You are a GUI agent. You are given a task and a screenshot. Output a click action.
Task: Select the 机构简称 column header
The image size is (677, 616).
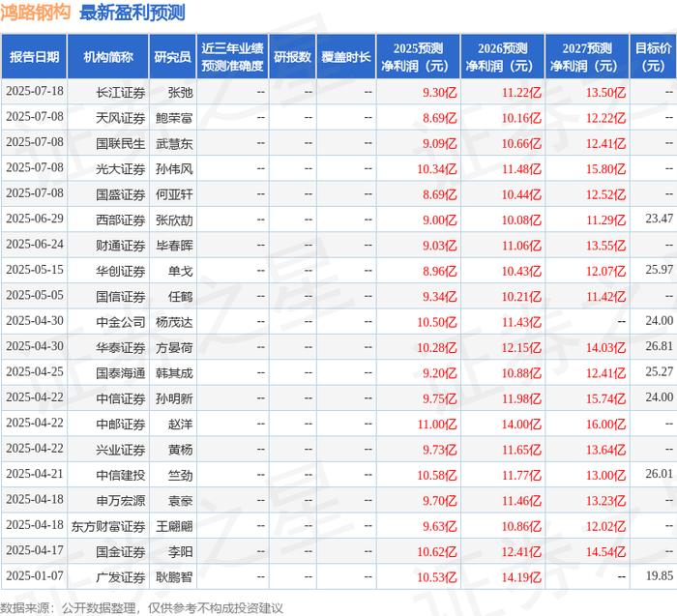pyautogui.click(x=108, y=56)
